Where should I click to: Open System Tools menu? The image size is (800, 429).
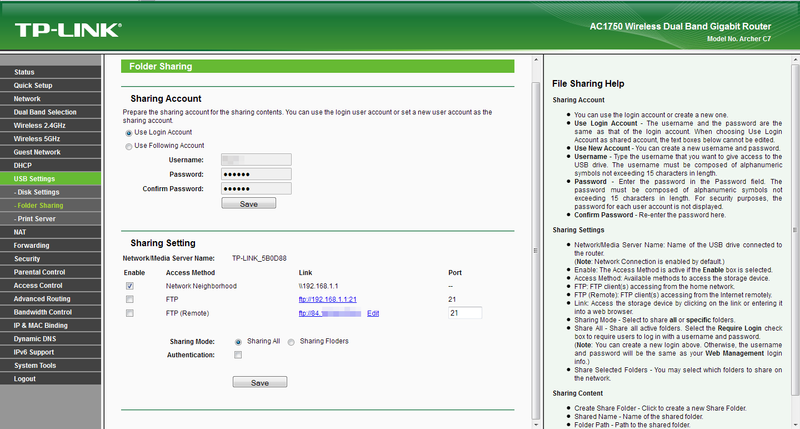[x=51, y=365]
